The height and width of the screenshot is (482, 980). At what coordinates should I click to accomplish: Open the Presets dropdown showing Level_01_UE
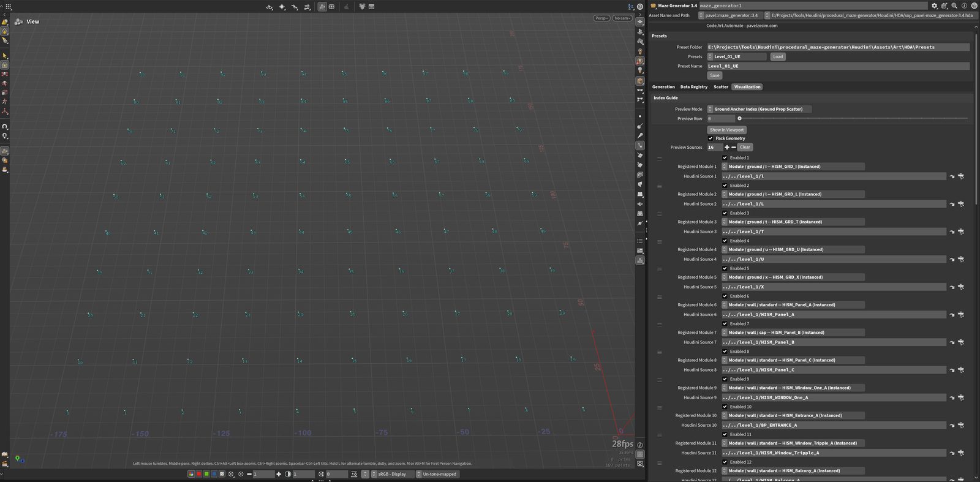tap(737, 57)
